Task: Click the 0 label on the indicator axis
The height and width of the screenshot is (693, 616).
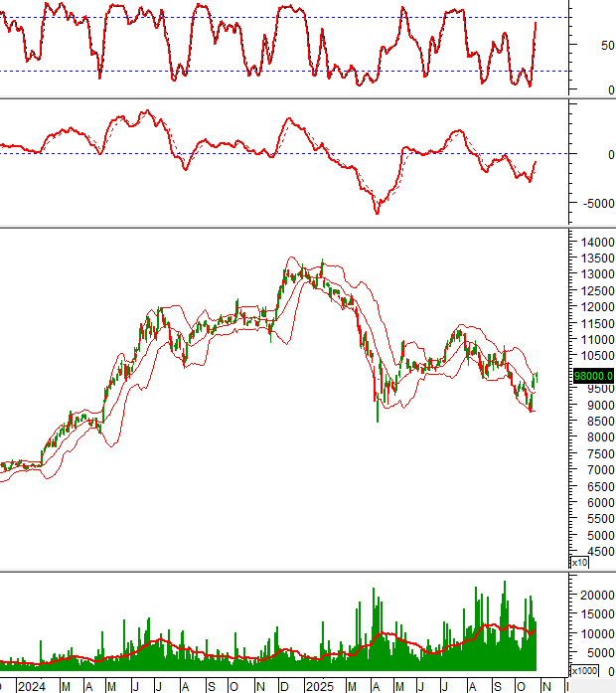Action: [x=584, y=154]
